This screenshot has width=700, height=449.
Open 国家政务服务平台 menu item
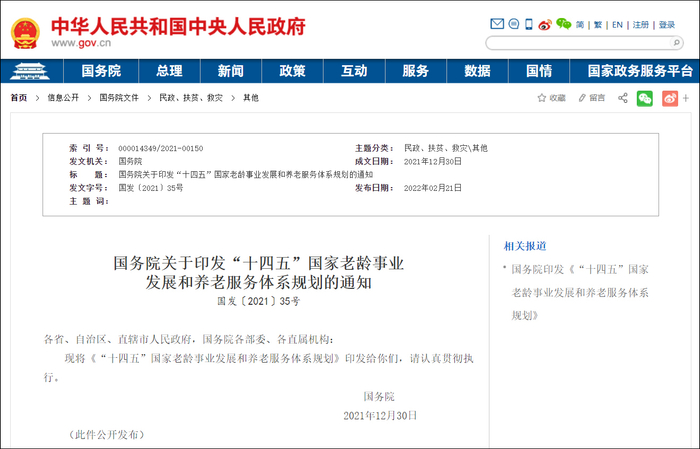click(640, 71)
